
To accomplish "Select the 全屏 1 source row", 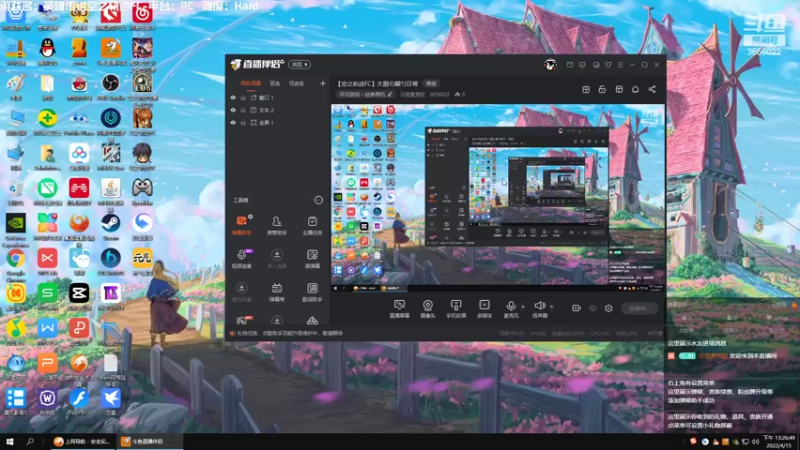I will [x=276, y=122].
